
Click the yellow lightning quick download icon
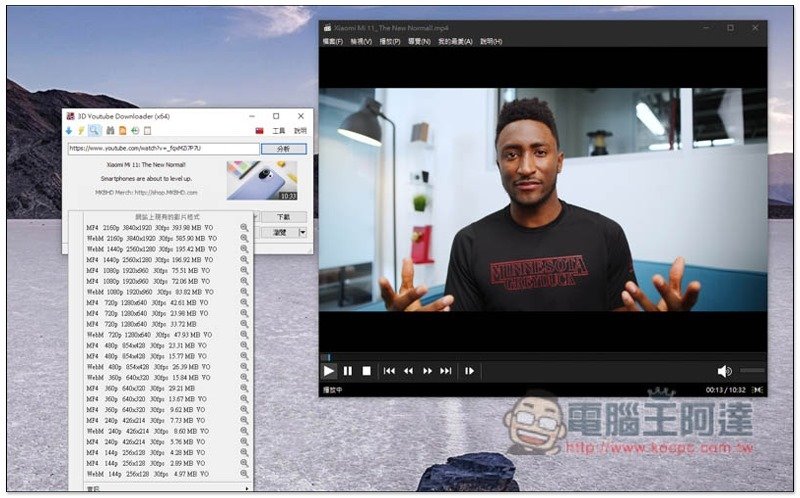[81, 131]
